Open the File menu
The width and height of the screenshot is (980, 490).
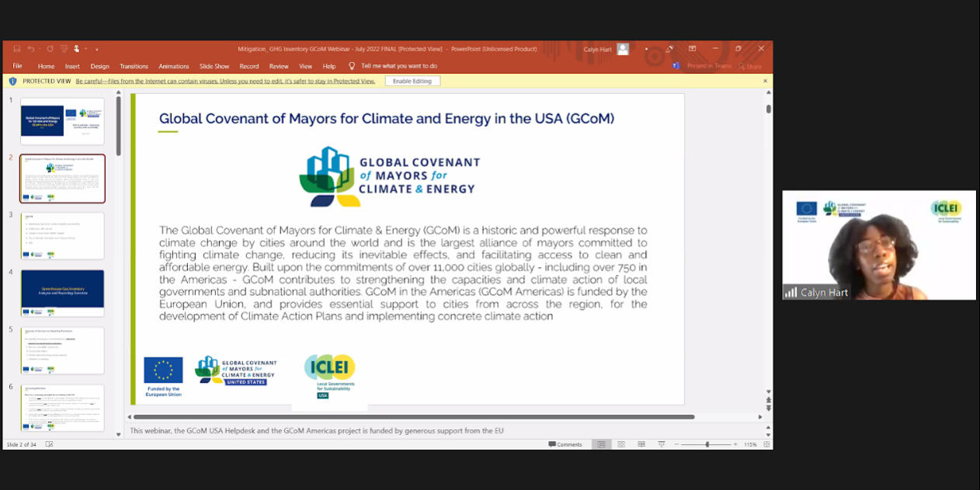[x=17, y=66]
